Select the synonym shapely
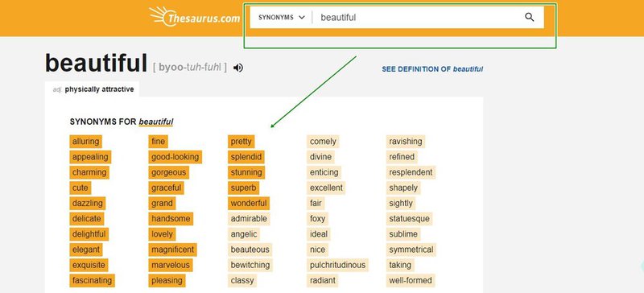644x293 pixels. point(403,188)
